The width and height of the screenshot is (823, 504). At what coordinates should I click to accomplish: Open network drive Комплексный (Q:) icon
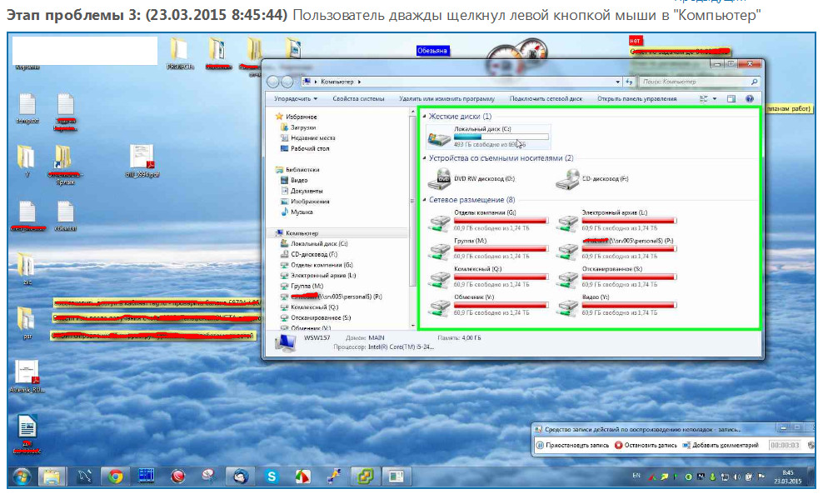[x=439, y=278]
